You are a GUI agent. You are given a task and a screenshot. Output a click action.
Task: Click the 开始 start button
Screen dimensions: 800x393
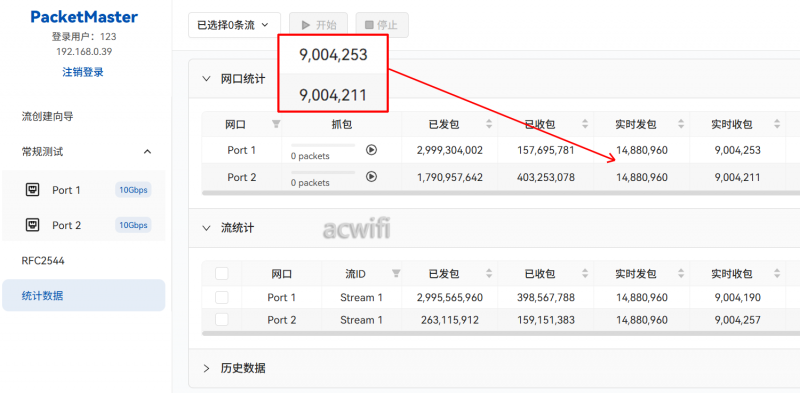[x=318, y=25]
